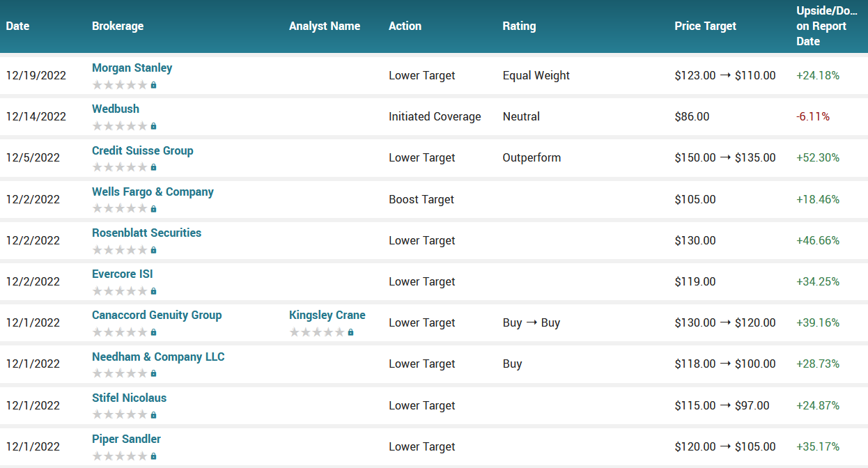Click the Boost Target action cell
The height and width of the screenshot is (468, 868).
click(421, 199)
